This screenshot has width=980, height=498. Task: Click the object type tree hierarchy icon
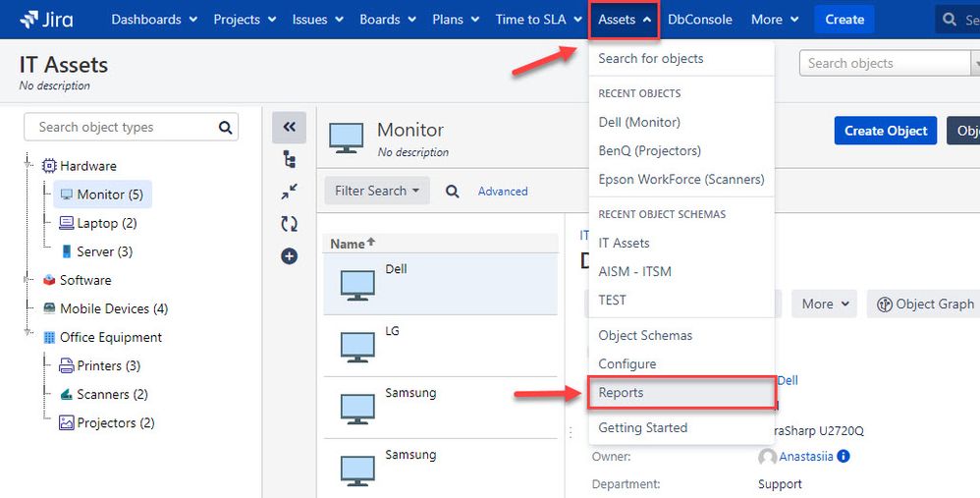tap(290, 160)
